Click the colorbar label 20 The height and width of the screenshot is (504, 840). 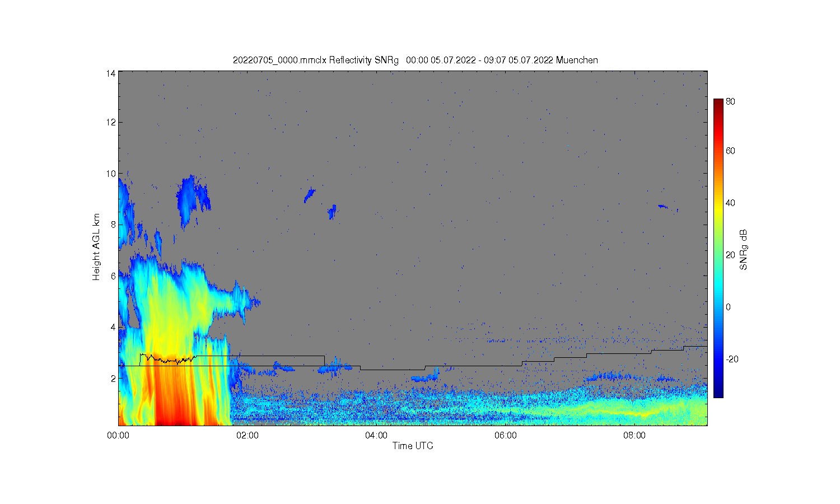pos(731,255)
